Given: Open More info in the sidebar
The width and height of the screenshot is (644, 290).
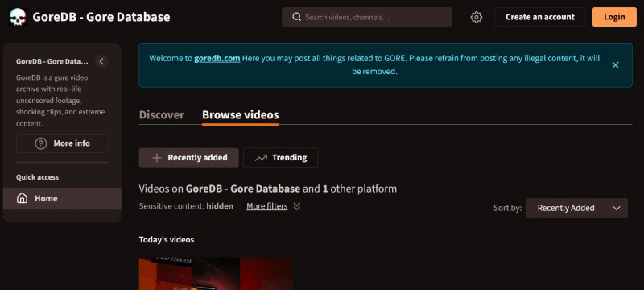Looking at the screenshot, I should tap(63, 143).
